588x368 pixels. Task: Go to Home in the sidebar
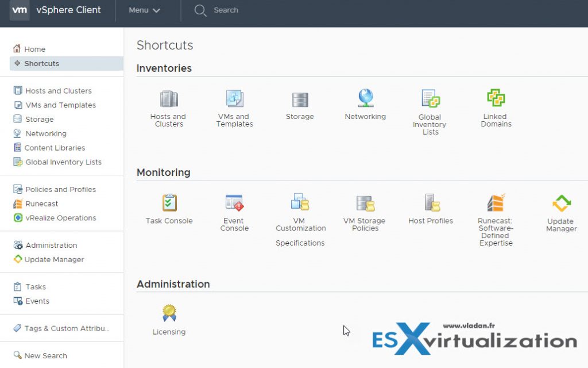(34, 49)
